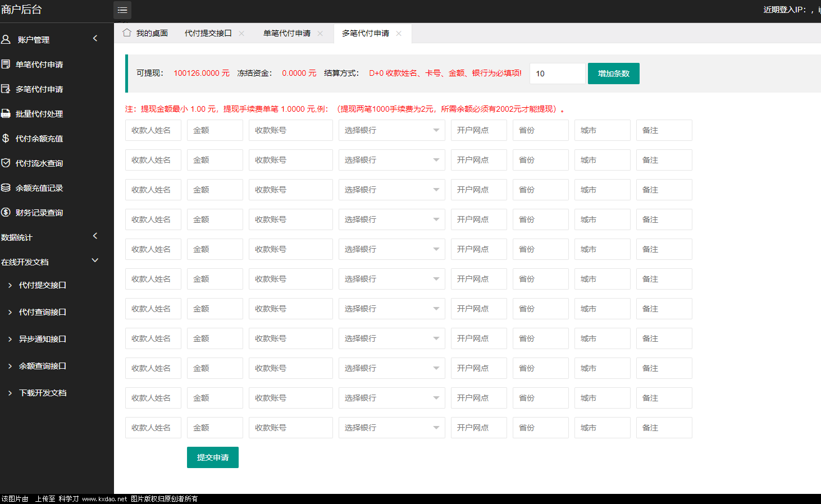The height and width of the screenshot is (504, 821).
Task: Click the first row 金额 field
Action: 215,130
